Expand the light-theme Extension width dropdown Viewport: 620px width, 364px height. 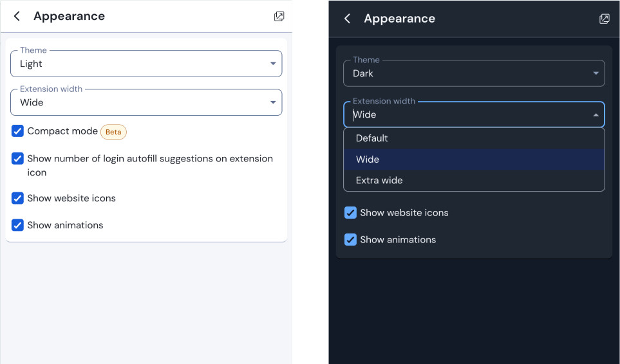pos(146,102)
